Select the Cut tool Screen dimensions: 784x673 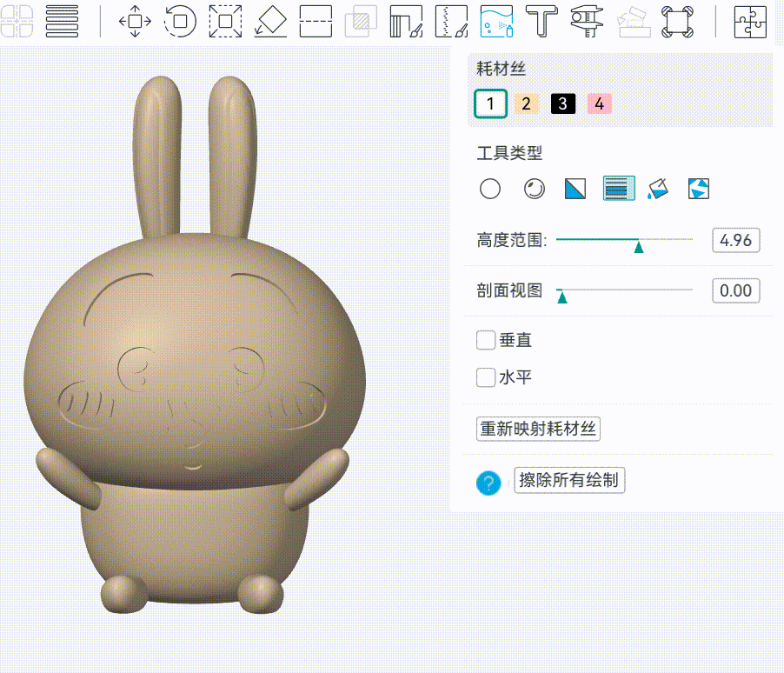[x=316, y=21]
